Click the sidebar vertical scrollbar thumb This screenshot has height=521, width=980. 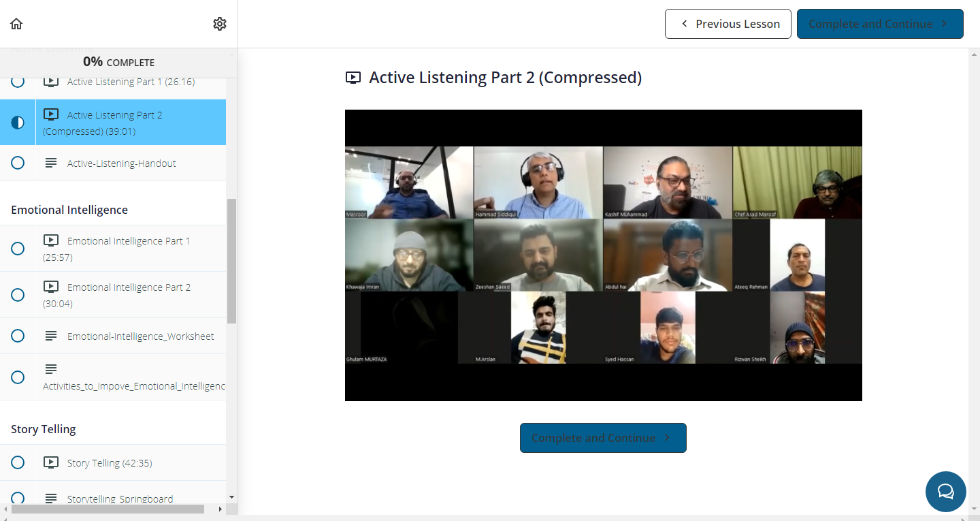[x=232, y=261]
